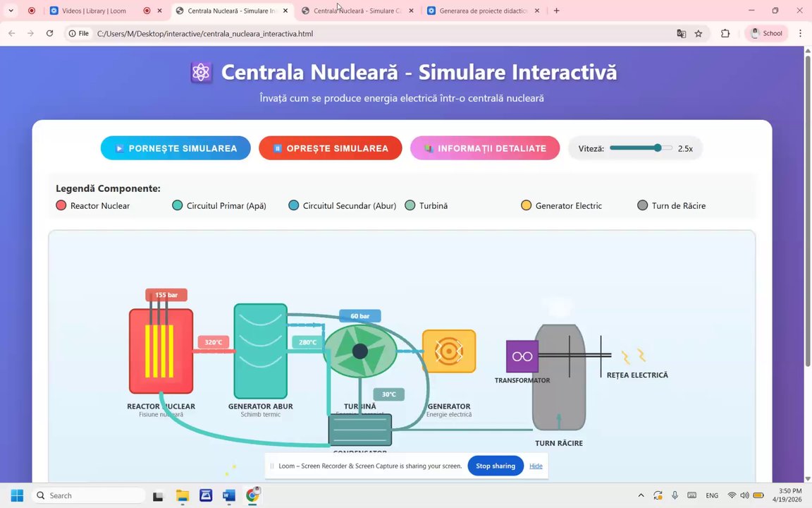Open Wi-Fi network tray icon

tap(732, 495)
